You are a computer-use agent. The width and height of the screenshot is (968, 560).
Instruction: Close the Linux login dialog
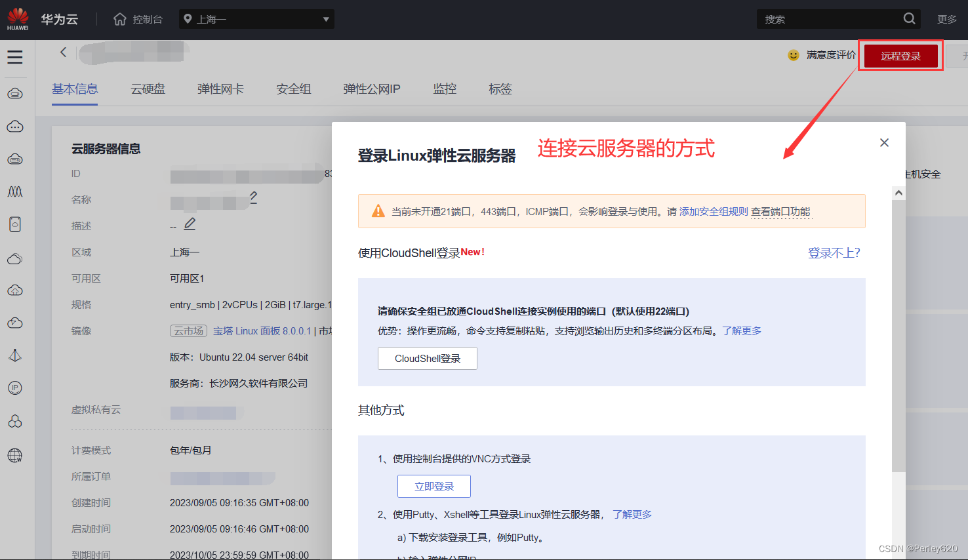point(884,142)
